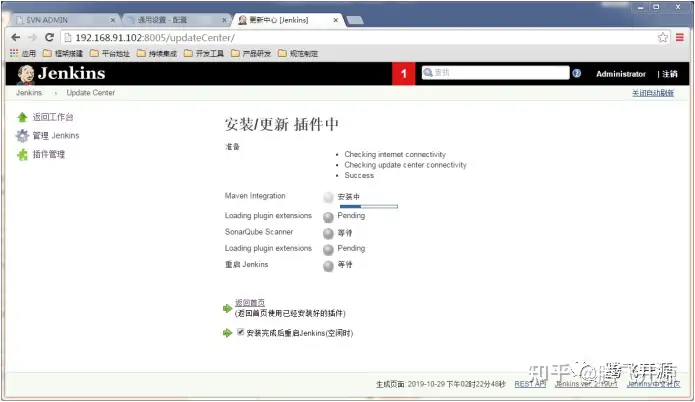Click the Maven Integration install progress bar

click(369, 207)
